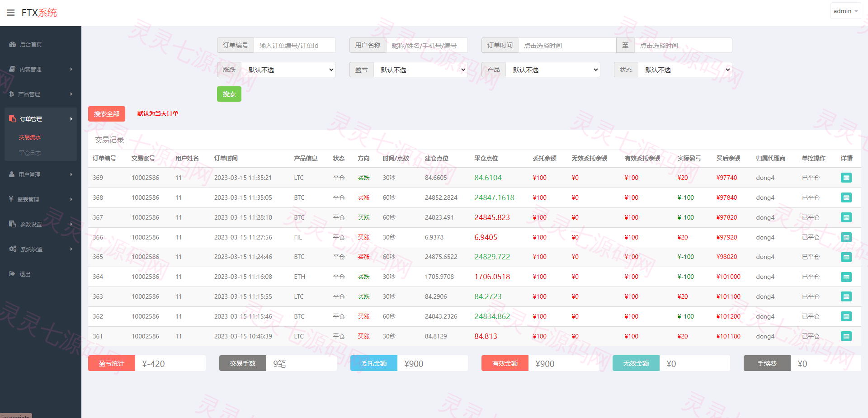The image size is (868, 418).
Task: Open details icon for order 366
Action: (846, 237)
